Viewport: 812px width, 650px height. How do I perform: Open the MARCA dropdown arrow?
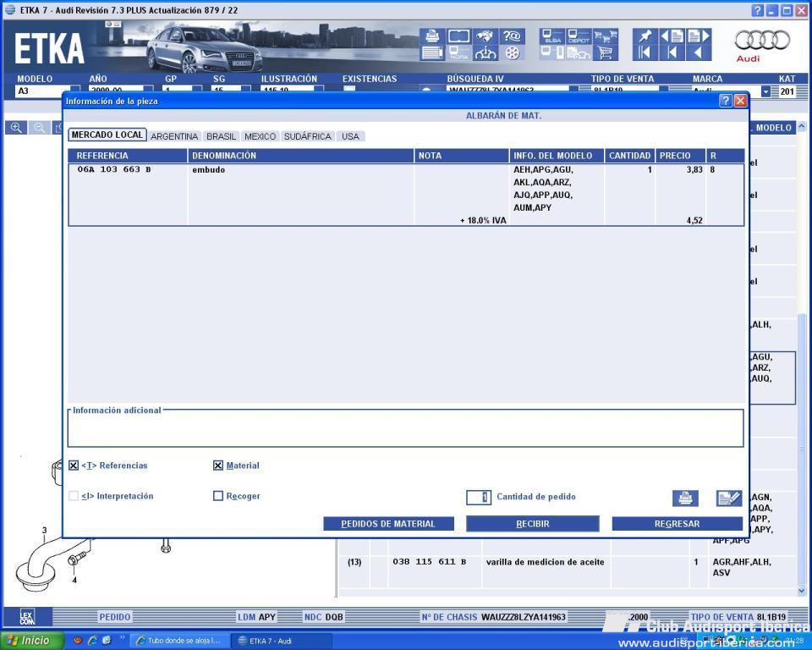pyautogui.click(x=765, y=91)
